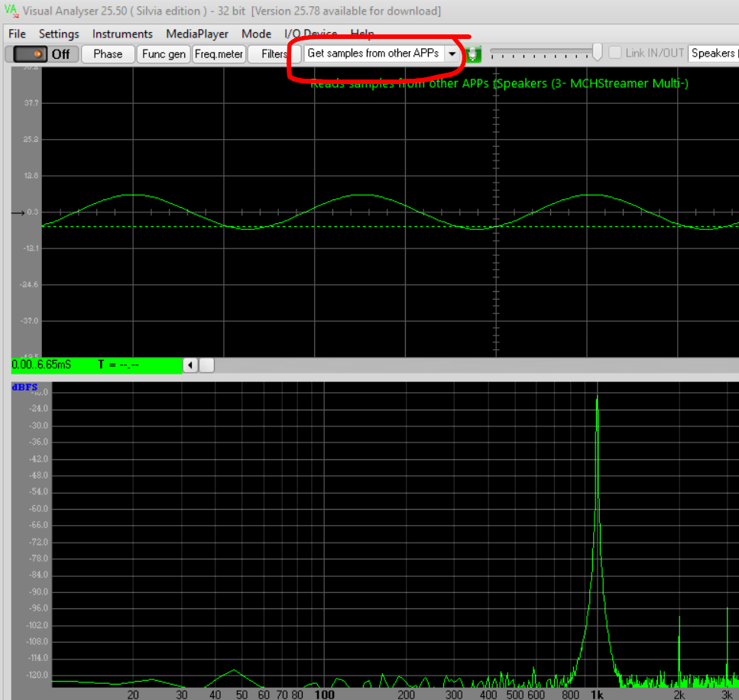The height and width of the screenshot is (700, 739).
Task: Open the Phase instrument
Action: (x=108, y=54)
